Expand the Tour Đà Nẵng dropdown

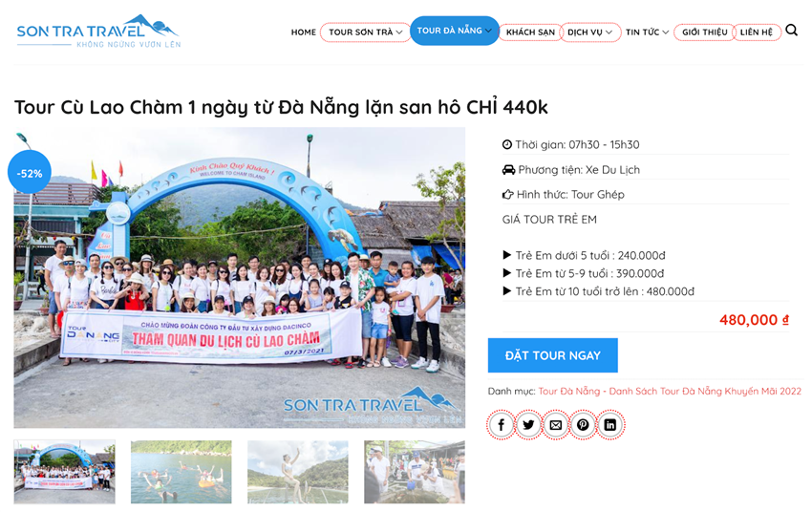pos(454,31)
